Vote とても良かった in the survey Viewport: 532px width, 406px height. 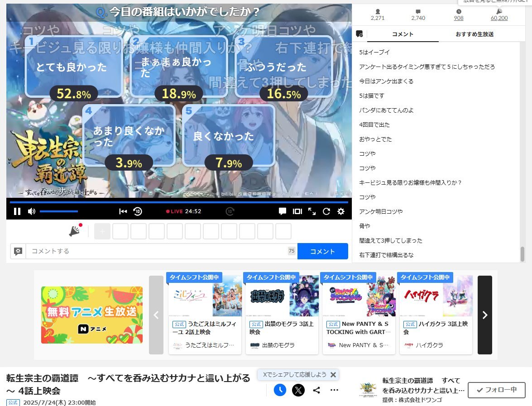74,67
